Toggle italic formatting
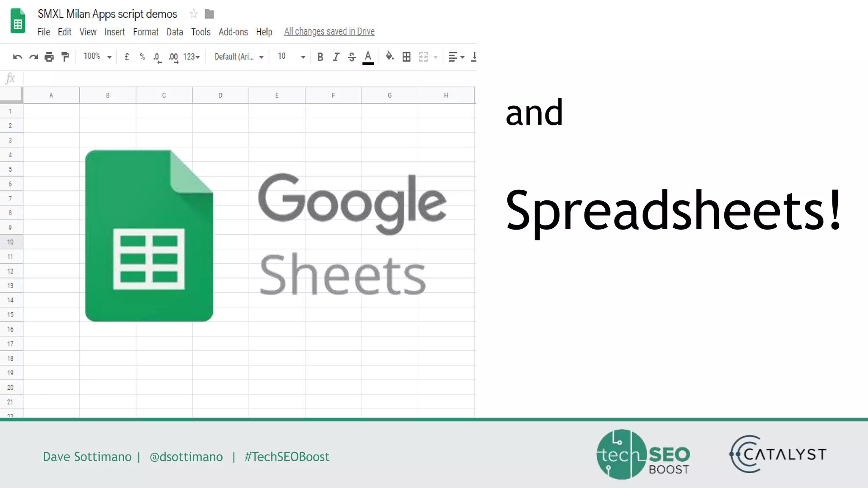 click(336, 57)
